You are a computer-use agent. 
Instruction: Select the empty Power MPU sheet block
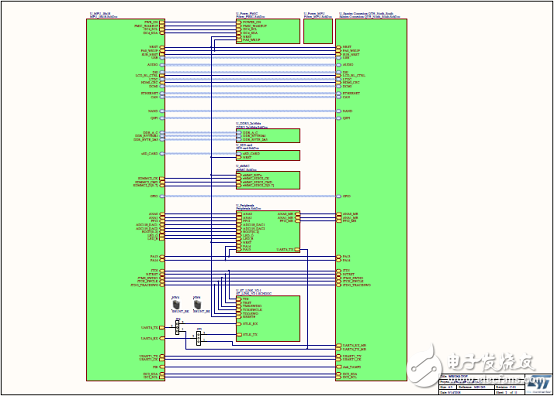coord(318,31)
